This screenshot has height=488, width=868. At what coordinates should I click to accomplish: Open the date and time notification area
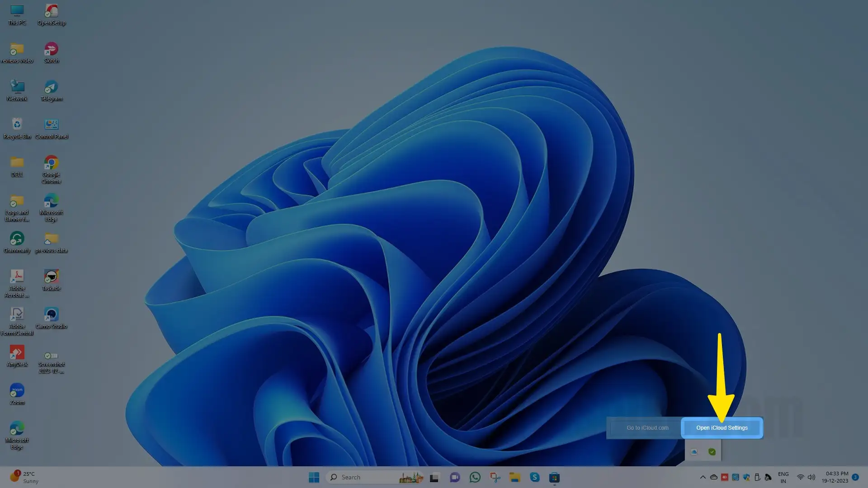coord(836,477)
